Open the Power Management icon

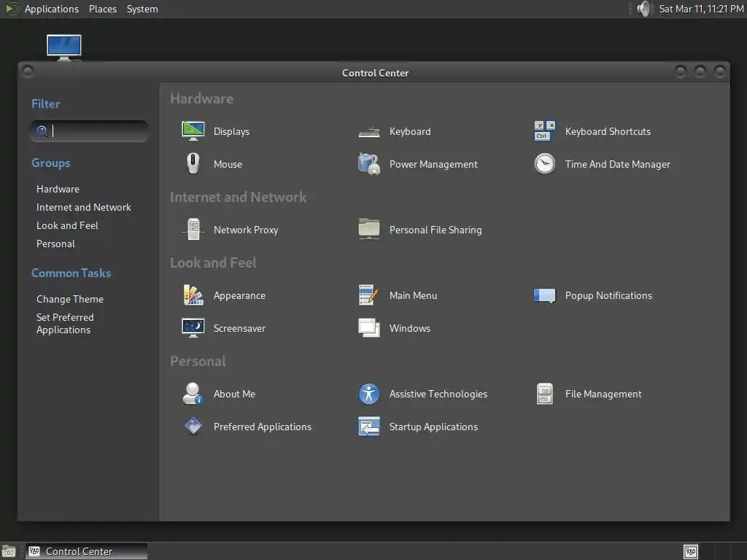(368, 164)
